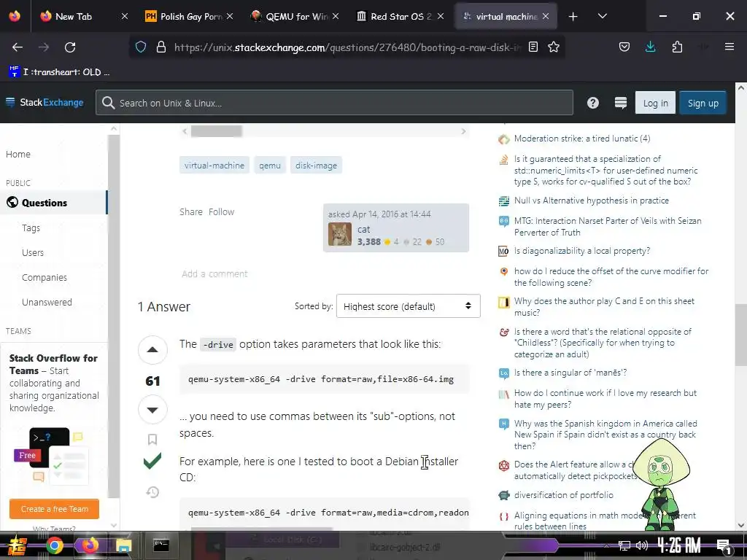Viewport: 747px width, 560px height.
Task: Go back to the previous page
Action: point(18,47)
